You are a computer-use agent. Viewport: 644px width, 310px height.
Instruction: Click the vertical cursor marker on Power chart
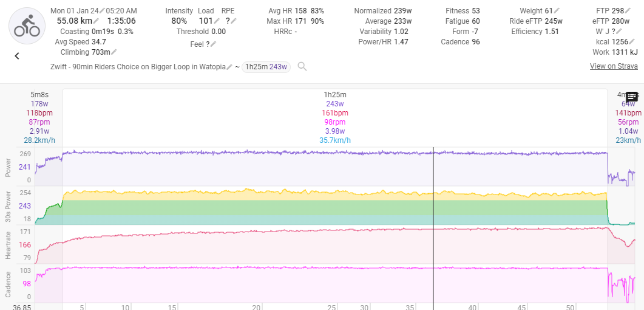coord(433,167)
